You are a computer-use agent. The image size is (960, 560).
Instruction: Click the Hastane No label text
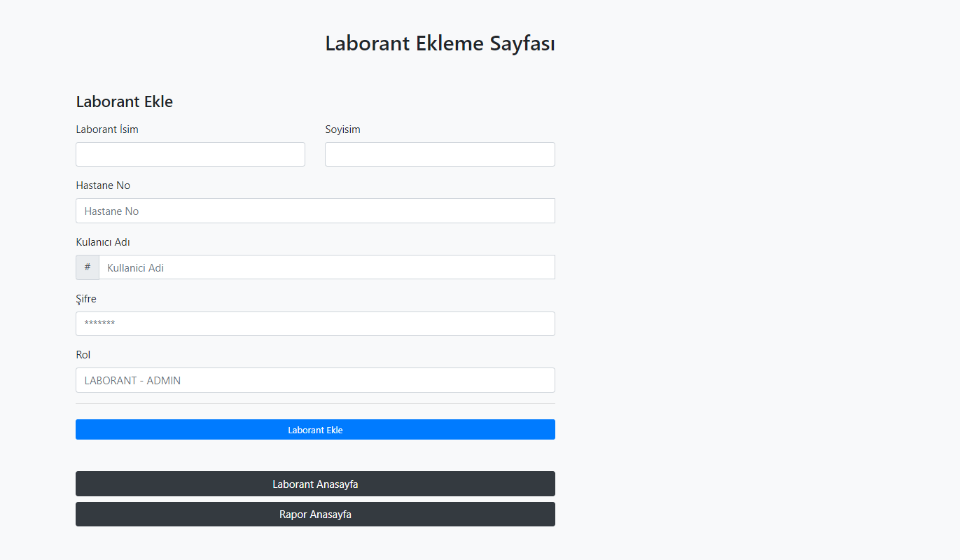(102, 185)
